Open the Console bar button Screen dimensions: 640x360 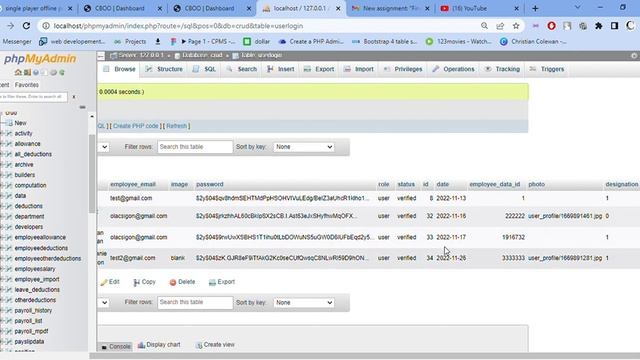click(x=116, y=347)
